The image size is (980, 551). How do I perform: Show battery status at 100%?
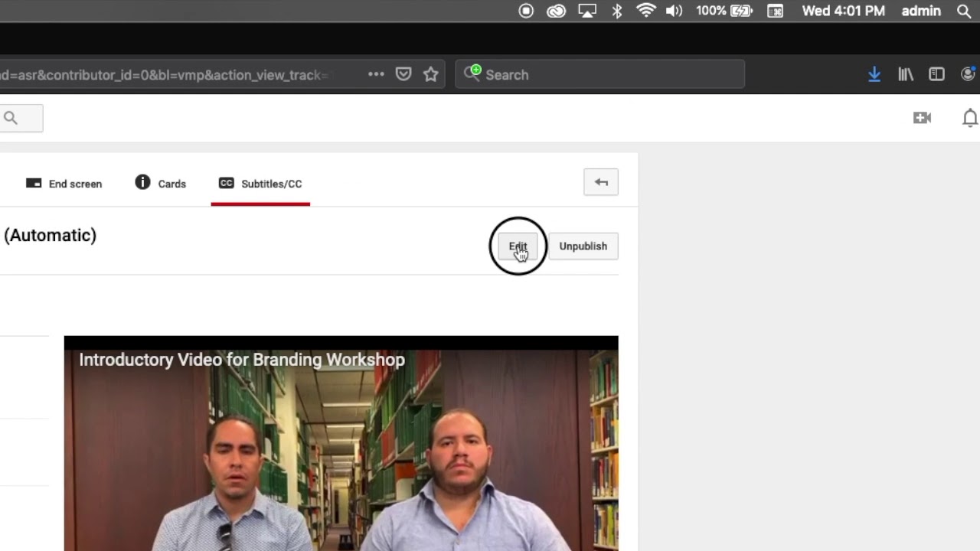click(724, 11)
